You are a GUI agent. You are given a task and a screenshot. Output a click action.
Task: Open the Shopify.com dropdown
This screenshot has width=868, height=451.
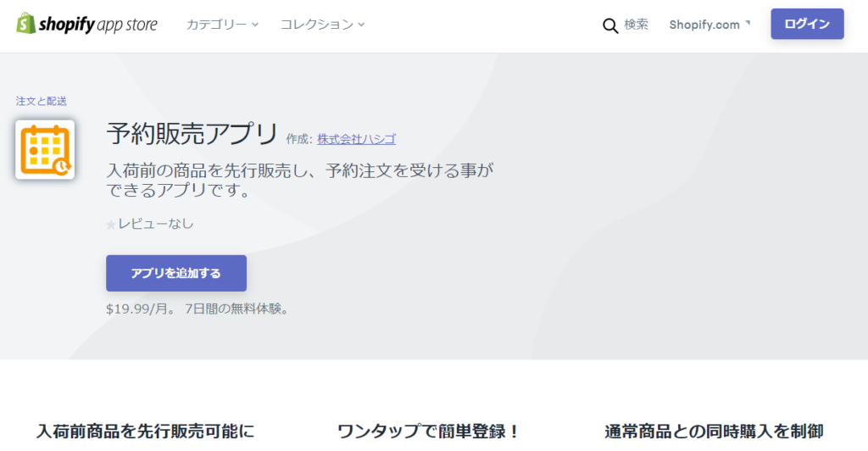click(709, 25)
